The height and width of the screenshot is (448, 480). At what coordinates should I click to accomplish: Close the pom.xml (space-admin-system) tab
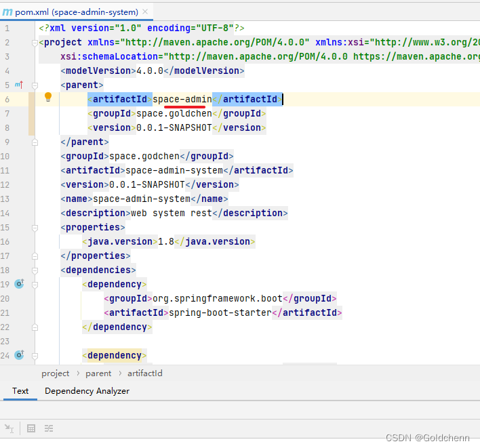coord(145,12)
